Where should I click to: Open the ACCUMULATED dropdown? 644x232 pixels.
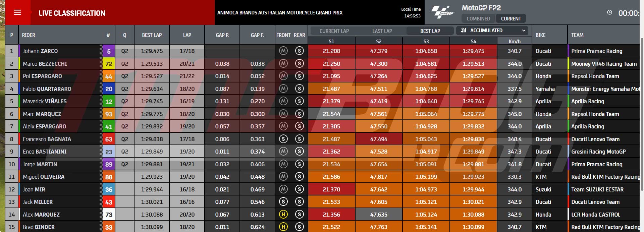(x=492, y=31)
